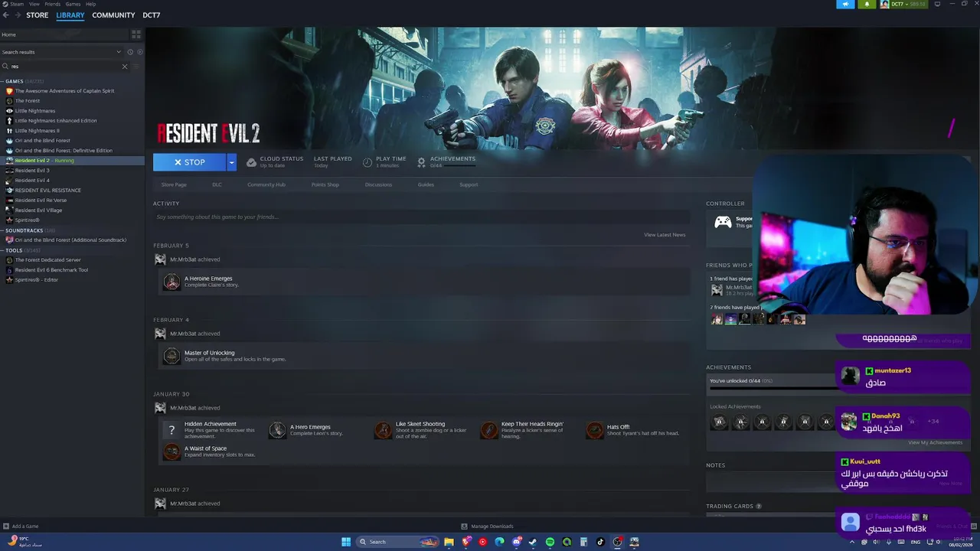The image size is (980, 551).
Task: Open the TikTok taskbar icon
Action: [x=600, y=542]
